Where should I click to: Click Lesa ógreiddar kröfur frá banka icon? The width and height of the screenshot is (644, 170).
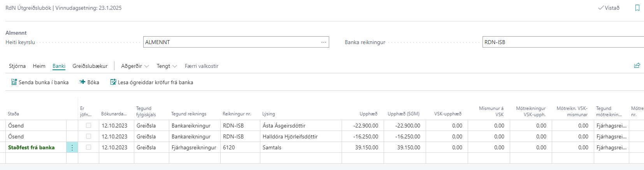coord(113,82)
